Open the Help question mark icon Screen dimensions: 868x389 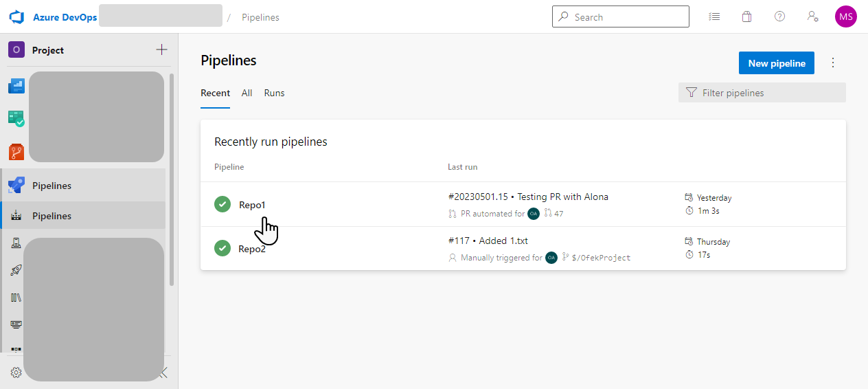[779, 17]
